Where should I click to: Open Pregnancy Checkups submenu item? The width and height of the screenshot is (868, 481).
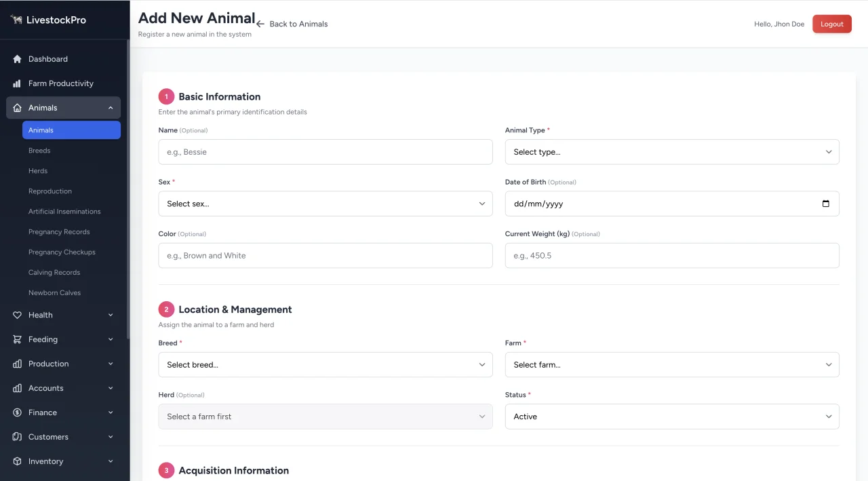(x=71, y=252)
